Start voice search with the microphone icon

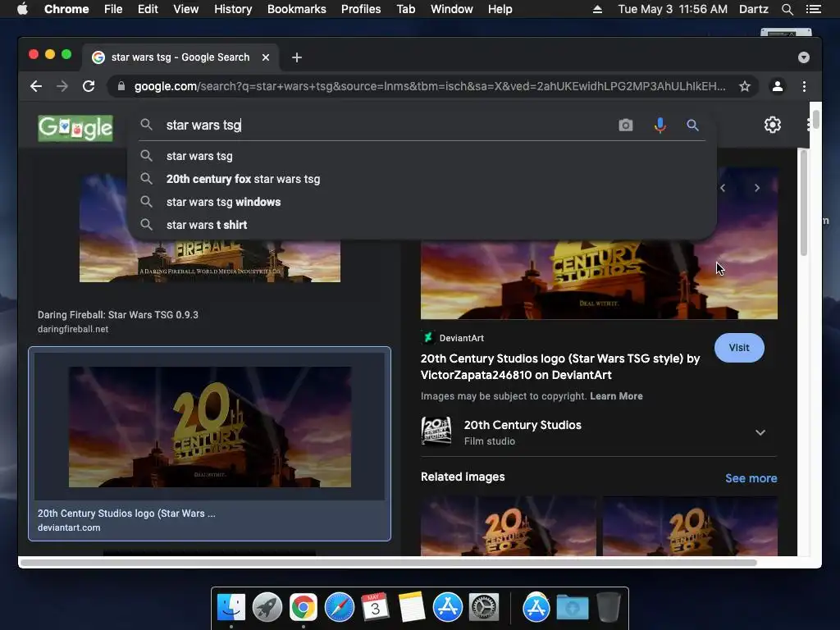(660, 126)
